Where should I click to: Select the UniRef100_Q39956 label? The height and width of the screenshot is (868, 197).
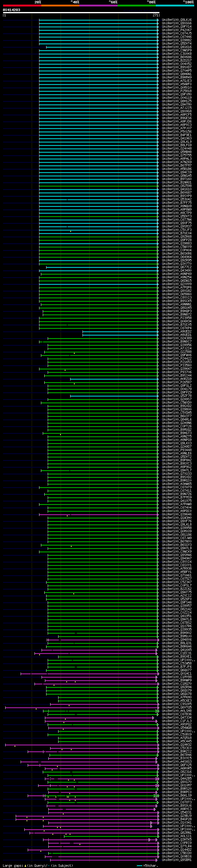[x=177, y=345]
